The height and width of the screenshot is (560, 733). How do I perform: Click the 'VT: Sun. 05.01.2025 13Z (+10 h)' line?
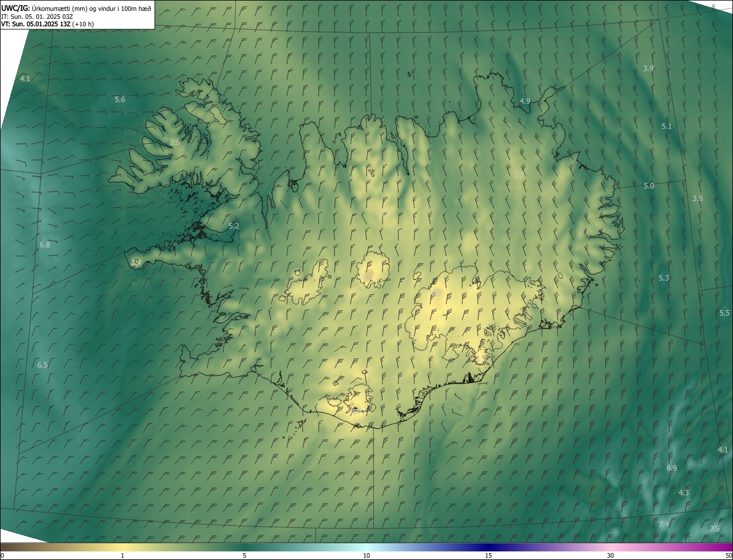click(x=47, y=24)
